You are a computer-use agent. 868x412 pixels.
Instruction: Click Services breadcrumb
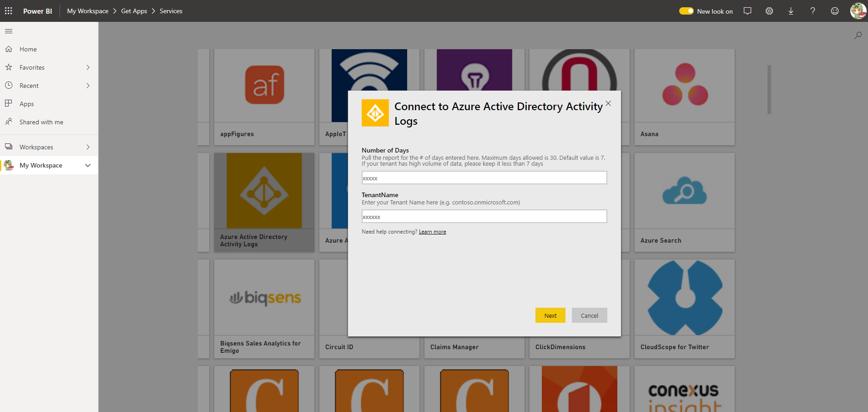[171, 11]
